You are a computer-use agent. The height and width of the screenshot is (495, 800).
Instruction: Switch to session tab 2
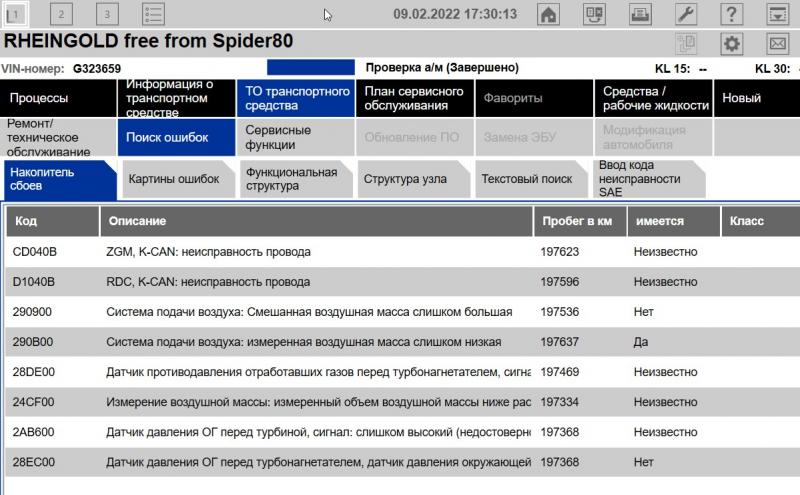[61, 14]
